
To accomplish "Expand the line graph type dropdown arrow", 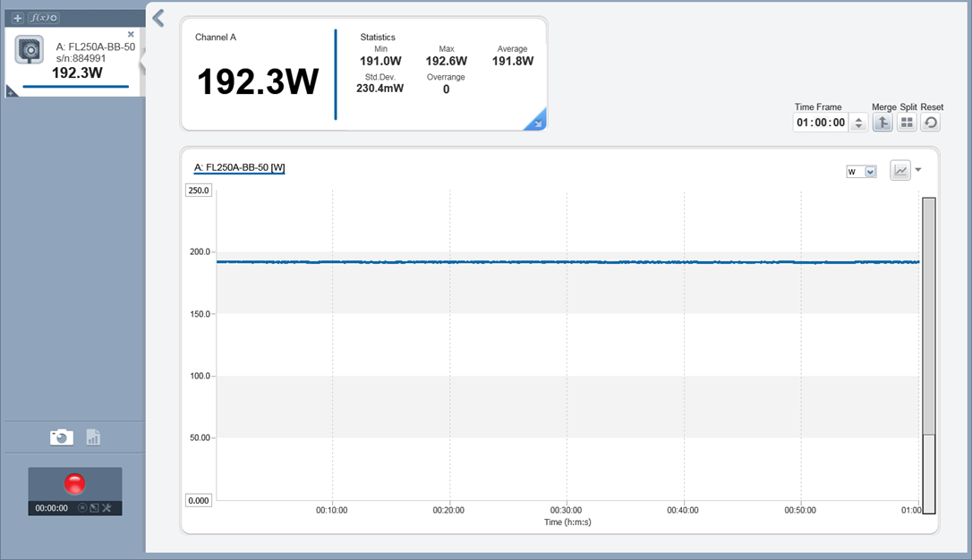I will [918, 170].
